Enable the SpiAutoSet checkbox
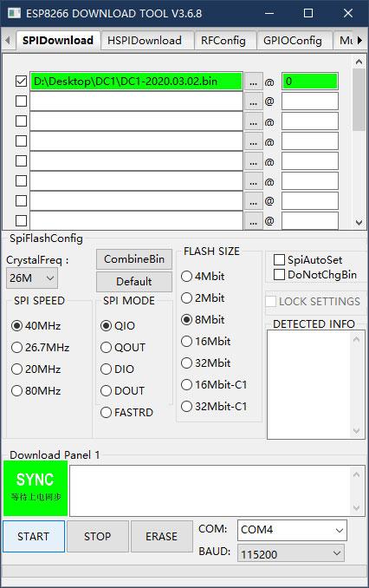 point(279,259)
